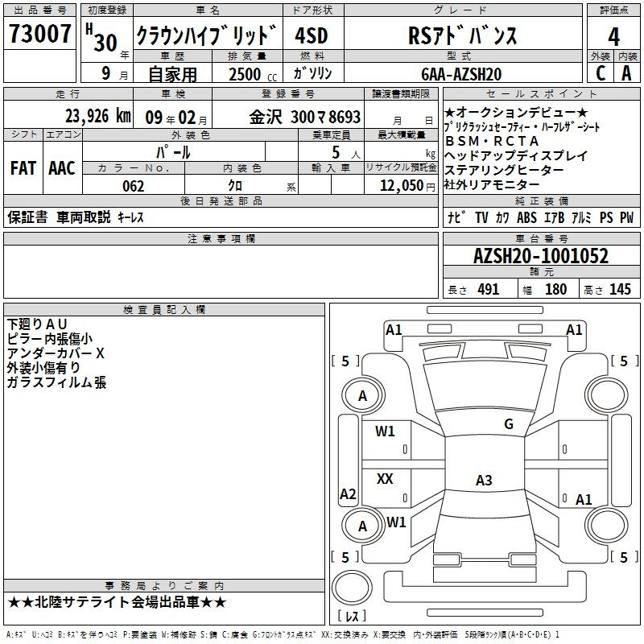Click the registration number 金沢 300マ8693
This screenshot has width=644, height=644.
304,117
